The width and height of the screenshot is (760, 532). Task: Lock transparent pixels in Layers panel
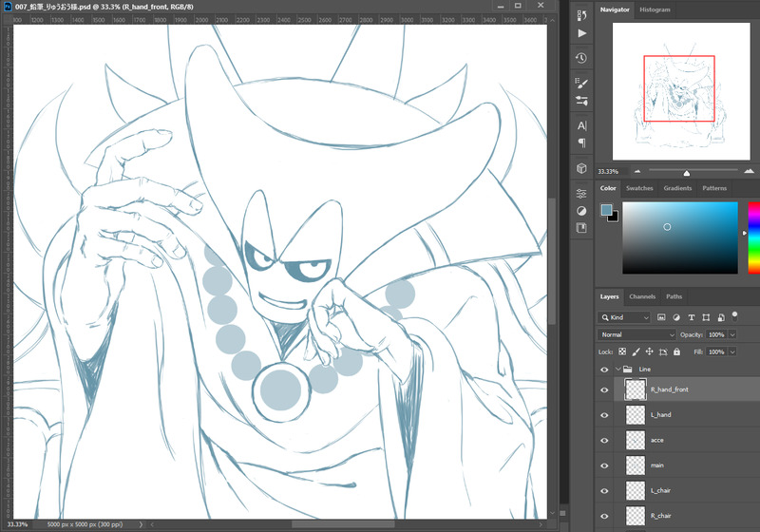pyautogui.click(x=622, y=351)
